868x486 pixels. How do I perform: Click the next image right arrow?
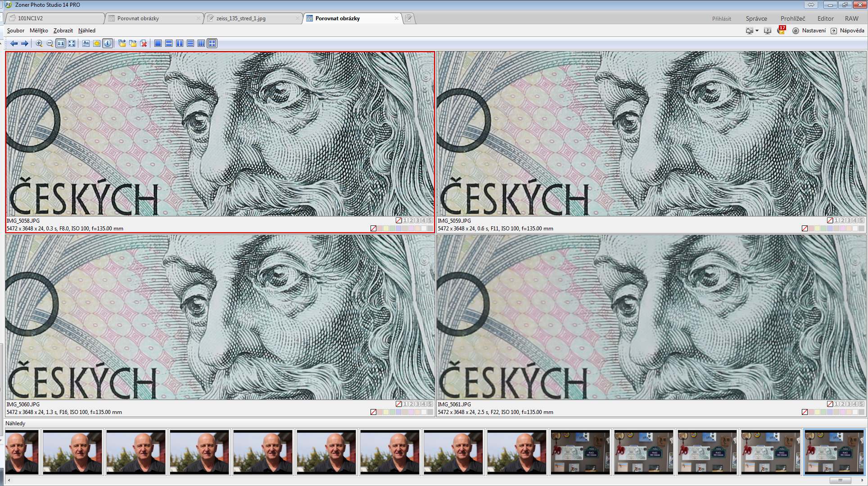point(25,44)
